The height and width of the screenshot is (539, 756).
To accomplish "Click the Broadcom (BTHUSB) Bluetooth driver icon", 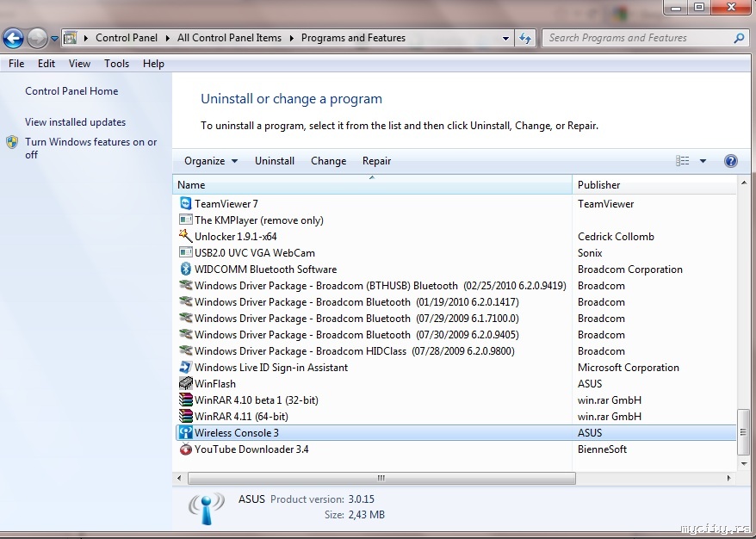I will tap(186, 285).
